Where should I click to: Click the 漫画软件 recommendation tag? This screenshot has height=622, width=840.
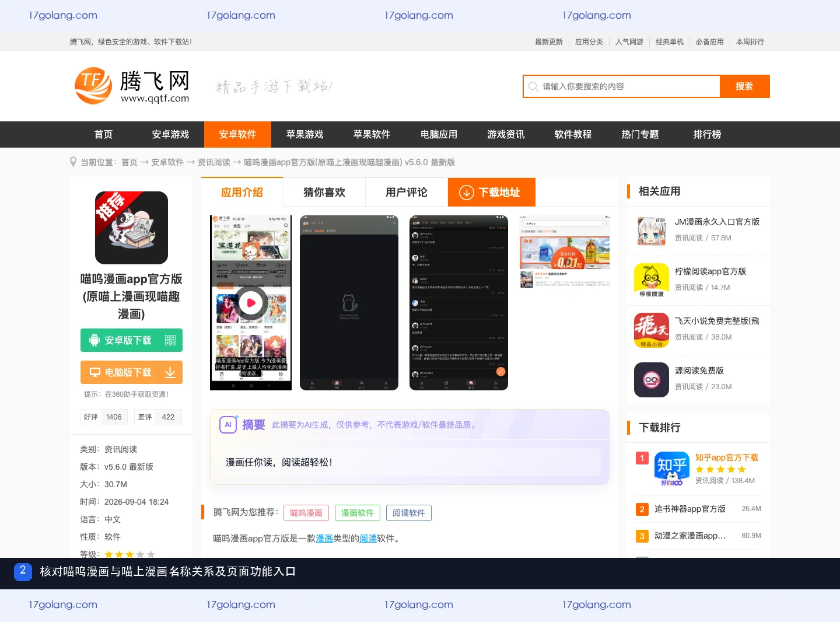[358, 513]
